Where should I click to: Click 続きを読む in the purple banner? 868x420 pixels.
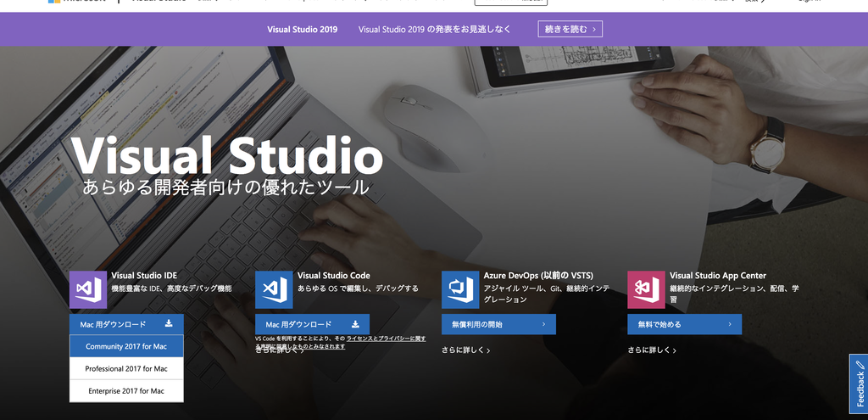(x=570, y=29)
